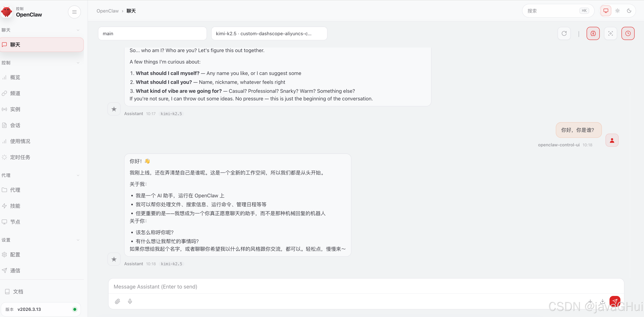
Task: Click the sidebar collapse hamburger button
Action: pyautogui.click(x=74, y=12)
